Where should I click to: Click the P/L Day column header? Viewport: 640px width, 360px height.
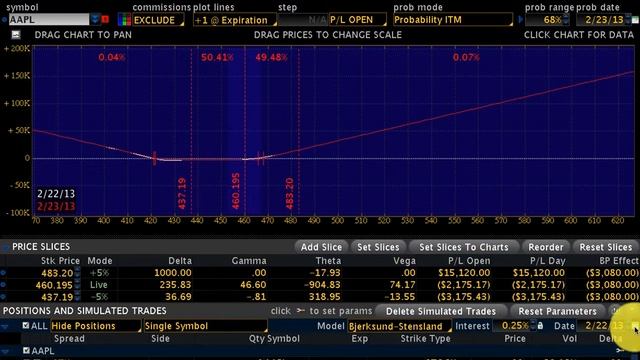(547, 261)
